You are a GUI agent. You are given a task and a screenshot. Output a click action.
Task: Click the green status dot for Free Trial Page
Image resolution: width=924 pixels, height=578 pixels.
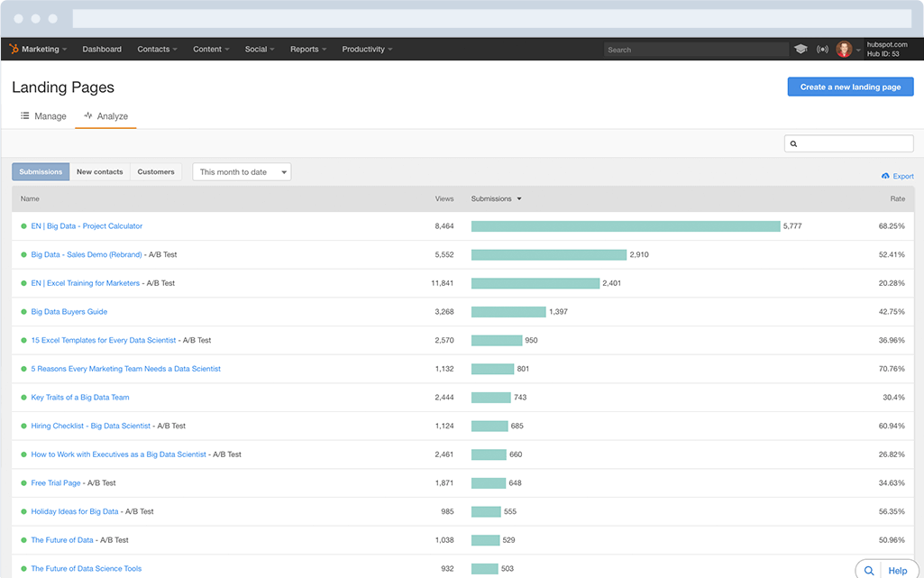click(x=23, y=483)
